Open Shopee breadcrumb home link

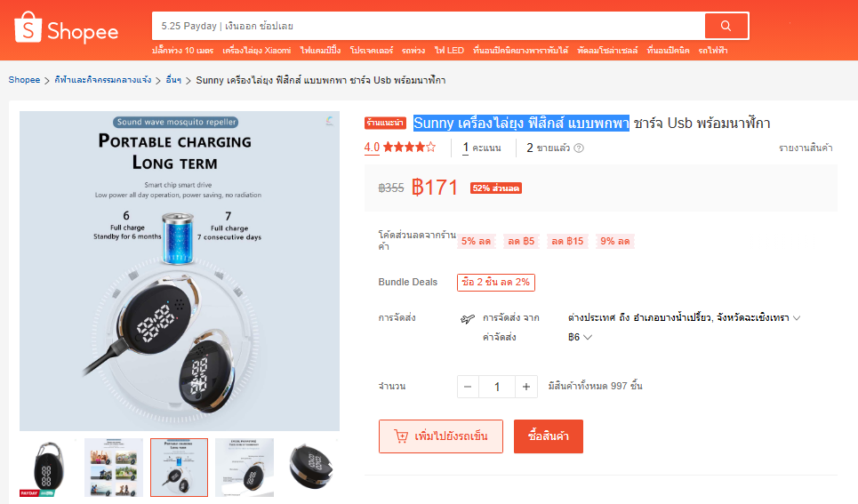[x=24, y=80]
